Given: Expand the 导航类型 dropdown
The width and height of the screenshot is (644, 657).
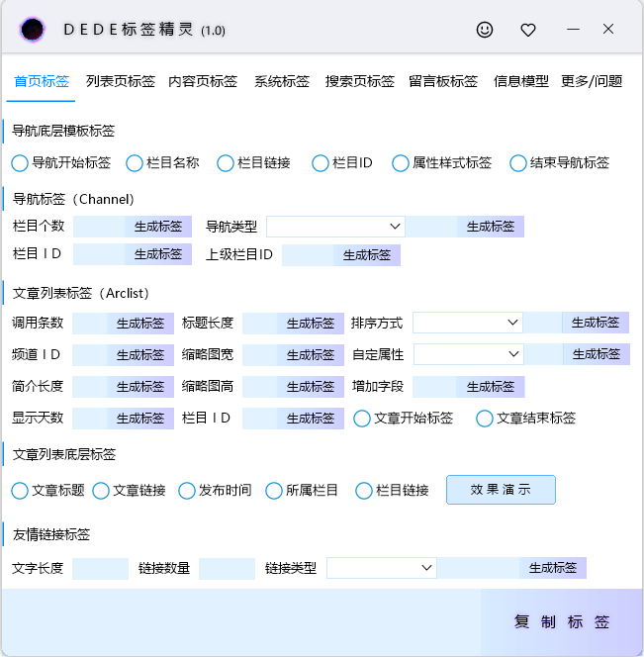Looking at the screenshot, I should point(335,227).
